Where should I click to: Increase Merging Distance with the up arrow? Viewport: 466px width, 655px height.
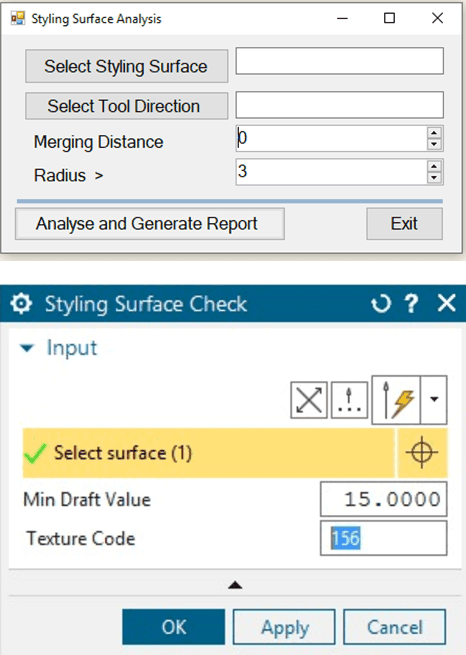434,133
